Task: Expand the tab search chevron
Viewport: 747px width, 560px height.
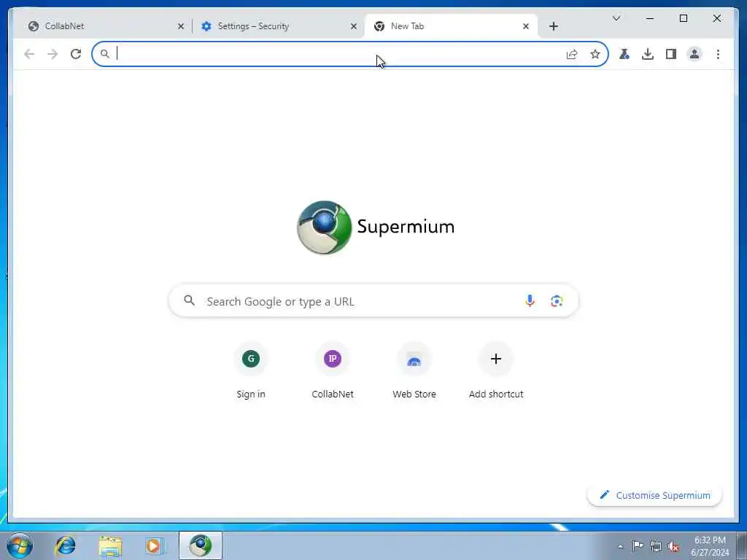Action: point(616,18)
